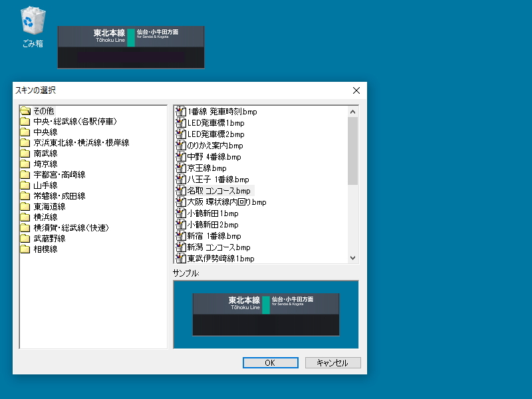Click the 東北本線 widget on the desktop
This screenshot has height=399, width=532.
[131, 47]
